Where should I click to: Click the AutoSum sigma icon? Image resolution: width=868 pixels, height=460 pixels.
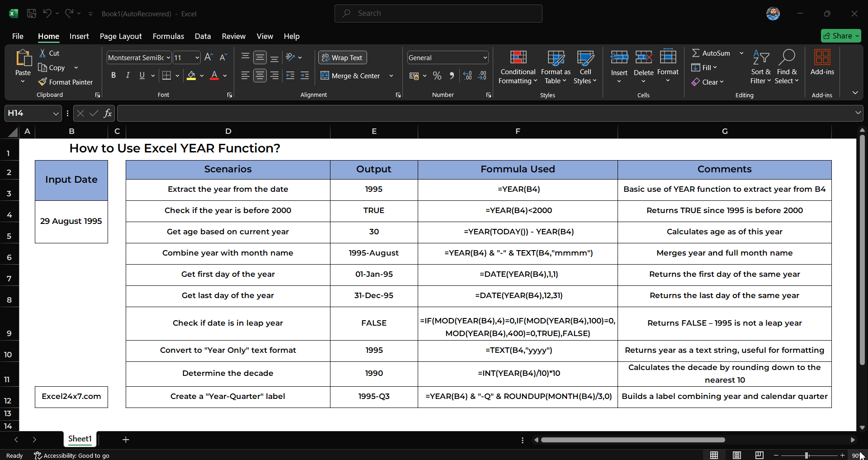[x=696, y=53]
